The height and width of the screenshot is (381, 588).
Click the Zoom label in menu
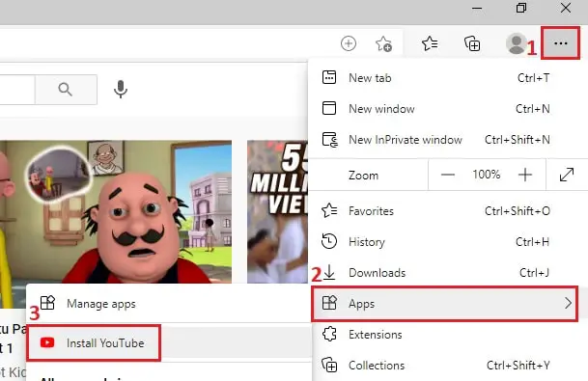363,176
